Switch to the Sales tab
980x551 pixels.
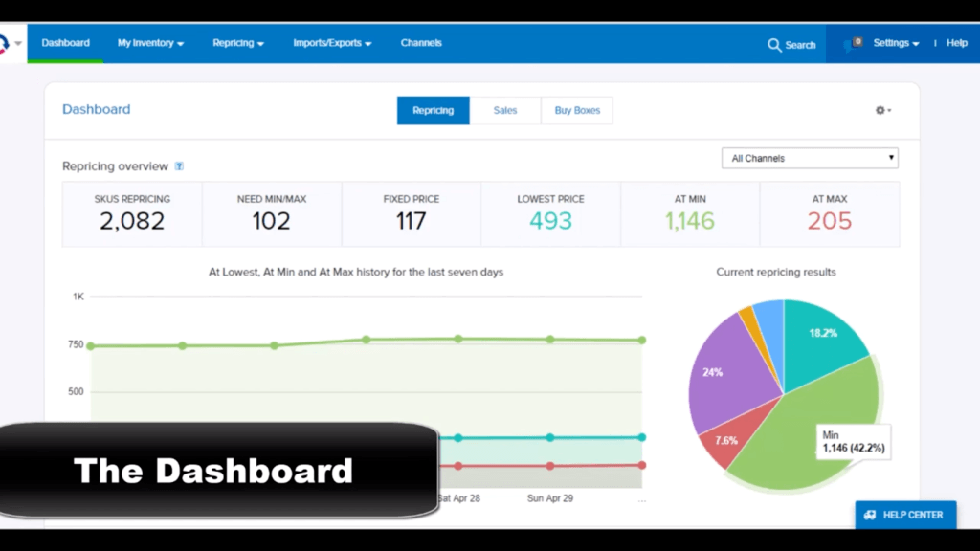tap(505, 111)
